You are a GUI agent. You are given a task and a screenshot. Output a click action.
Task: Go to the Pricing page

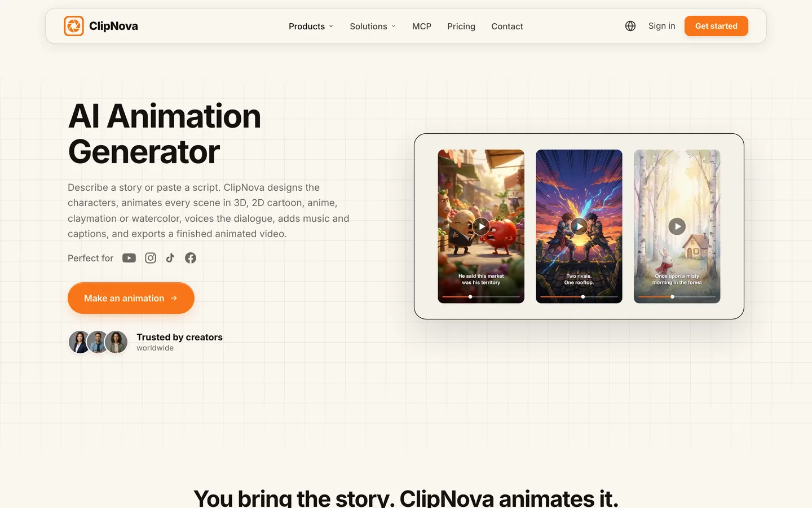(461, 27)
